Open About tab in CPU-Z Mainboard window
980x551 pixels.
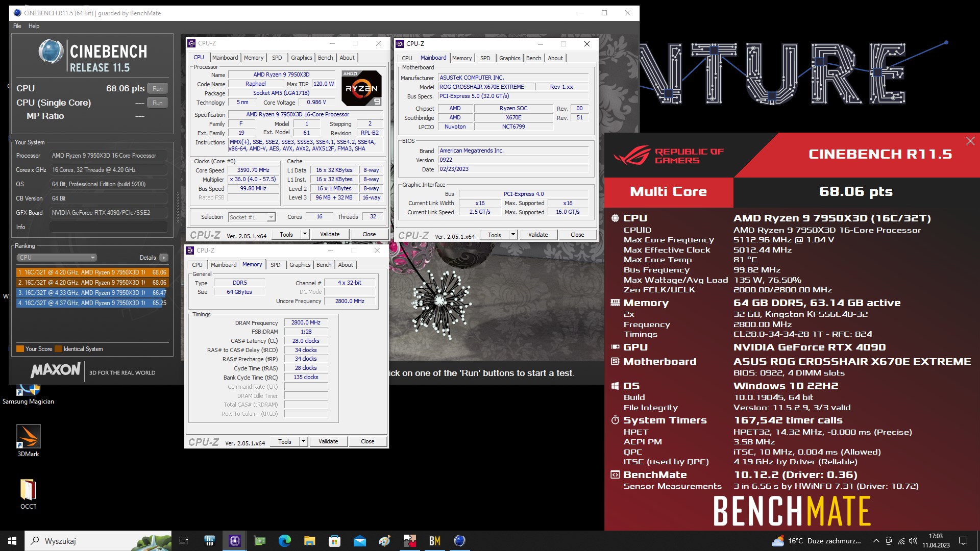[555, 58]
